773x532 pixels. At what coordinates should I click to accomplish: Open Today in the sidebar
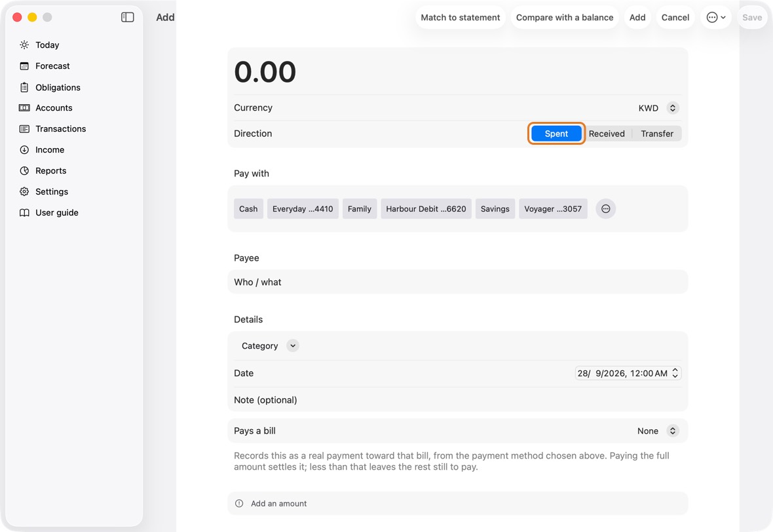[47, 45]
